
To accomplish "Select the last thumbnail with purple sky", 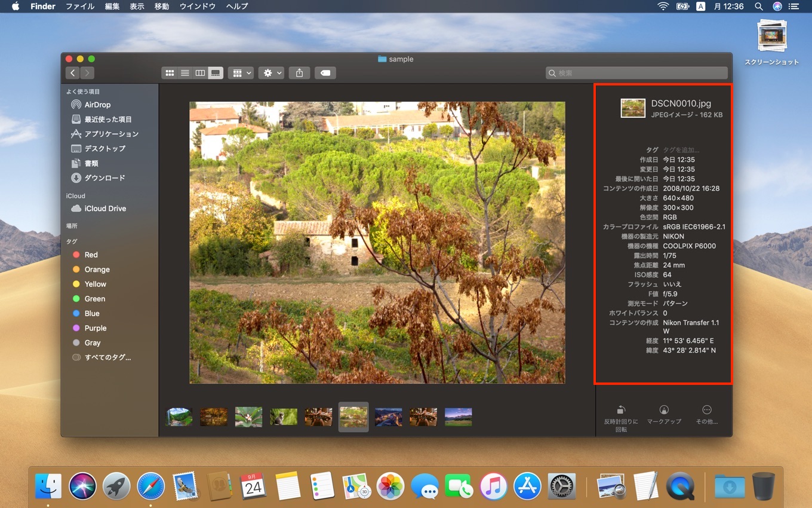I will tap(458, 417).
